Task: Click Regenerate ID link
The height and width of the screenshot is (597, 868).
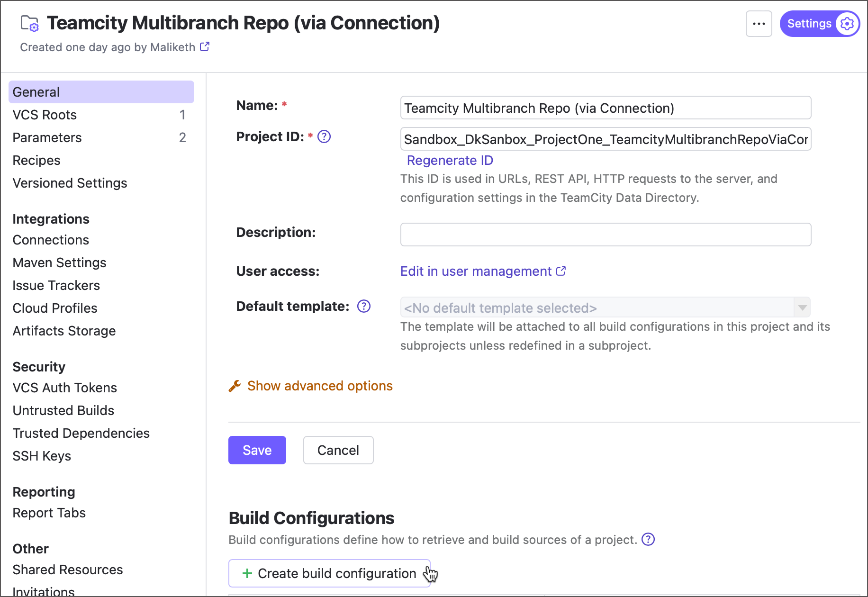Action: 449,160
